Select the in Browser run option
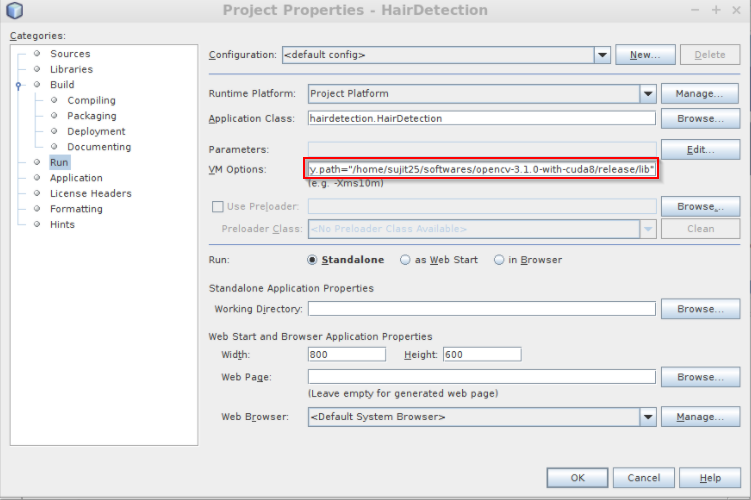 pyautogui.click(x=528, y=260)
